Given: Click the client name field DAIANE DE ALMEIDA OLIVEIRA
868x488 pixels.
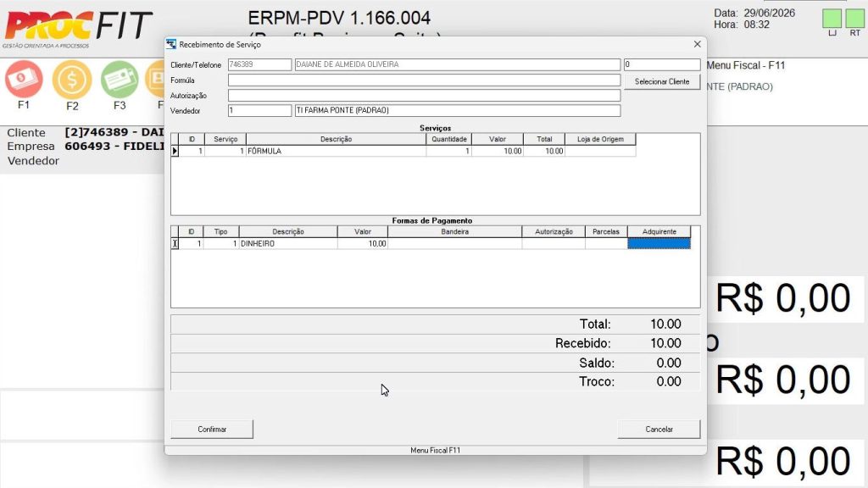Looking at the screenshot, I should (x=457, y=64).
